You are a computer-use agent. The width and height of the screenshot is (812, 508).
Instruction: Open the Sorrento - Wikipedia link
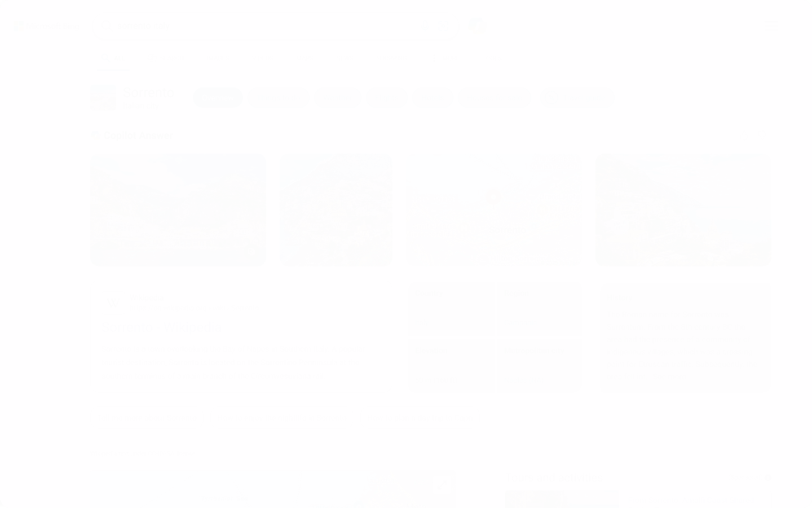pyautogui.click(x=162, y=327)
